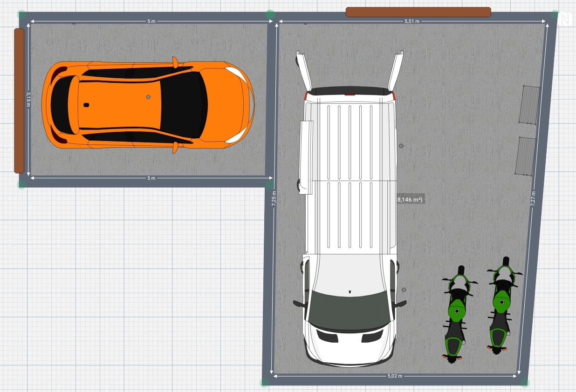Select the top-left wall corner node
This screenshot has height=392, width=576.
22,14
